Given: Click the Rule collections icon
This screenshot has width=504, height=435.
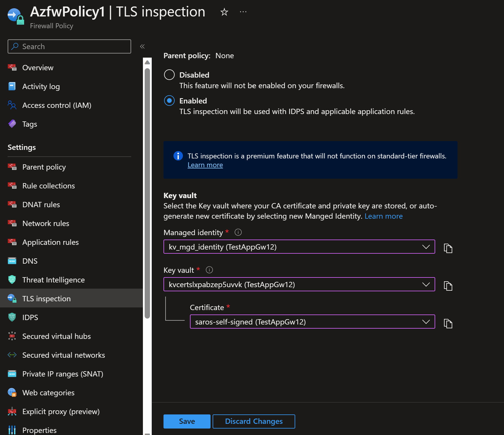Looking at the screenshot, I should coord(12,186).
